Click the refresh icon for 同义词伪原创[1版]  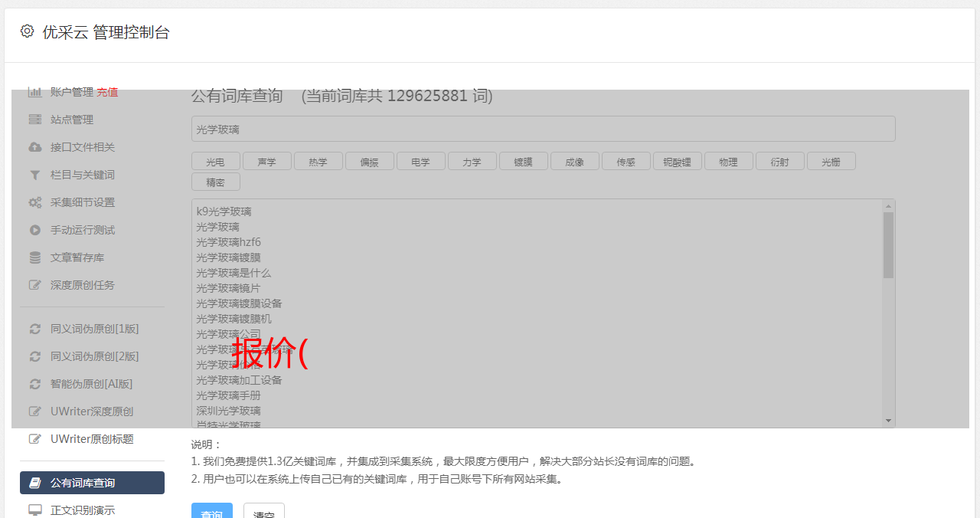(x=34, y=329)
